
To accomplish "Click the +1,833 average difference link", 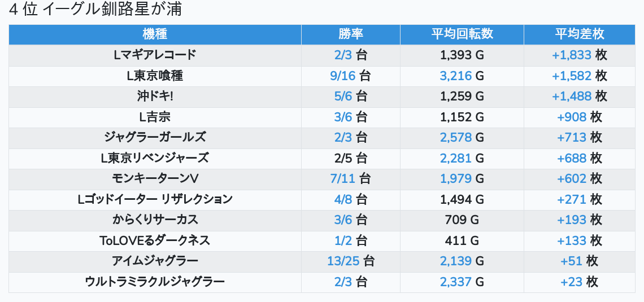I will pos(571,55).
